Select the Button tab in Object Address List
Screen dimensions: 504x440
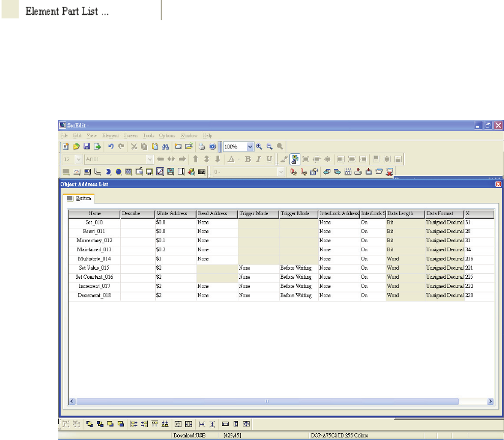[78, 199]
